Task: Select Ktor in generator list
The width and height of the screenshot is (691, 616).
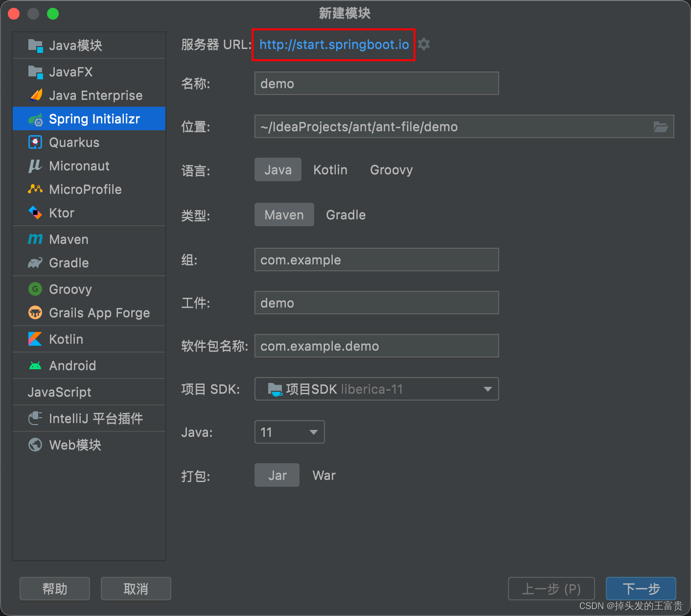Action: (x=89, y=213)
